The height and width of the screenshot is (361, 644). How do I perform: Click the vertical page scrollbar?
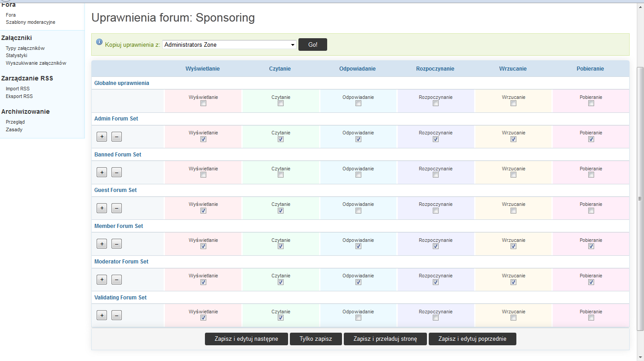pyautogui.click(x=640, y=198)
